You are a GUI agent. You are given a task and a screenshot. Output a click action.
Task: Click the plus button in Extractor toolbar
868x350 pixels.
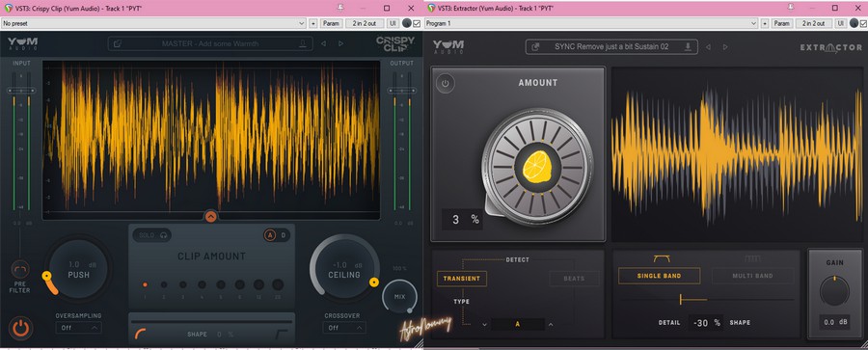point(765,23)
